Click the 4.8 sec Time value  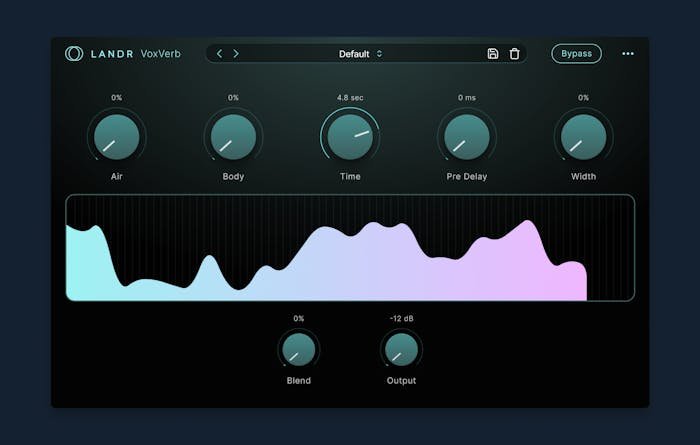click(350, 97)
